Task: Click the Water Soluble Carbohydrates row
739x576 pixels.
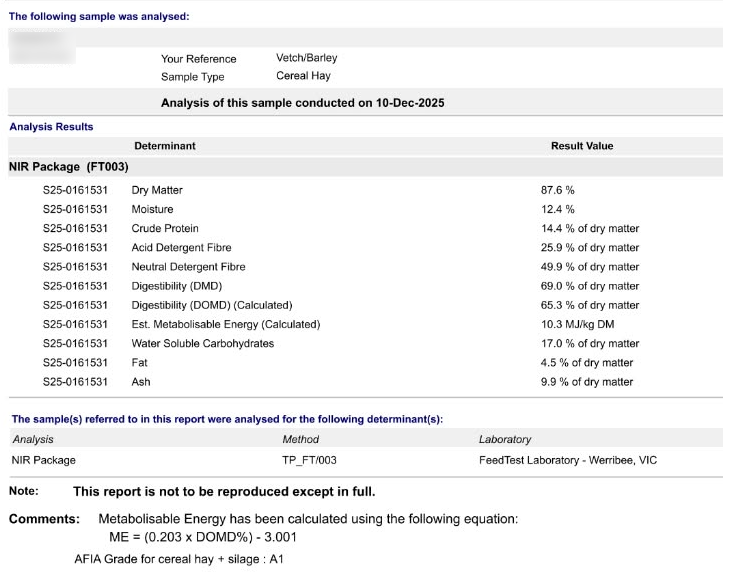Action: pos(202,343)
